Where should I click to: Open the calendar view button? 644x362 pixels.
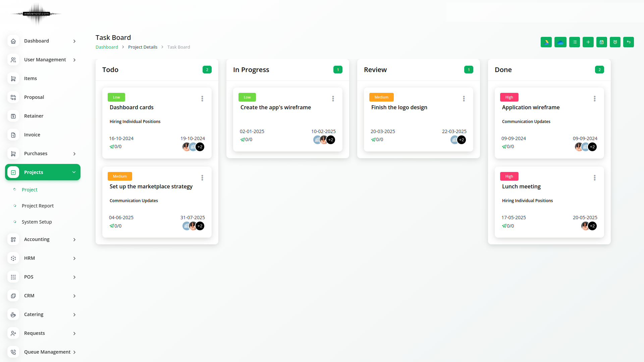tap(602, 42)
